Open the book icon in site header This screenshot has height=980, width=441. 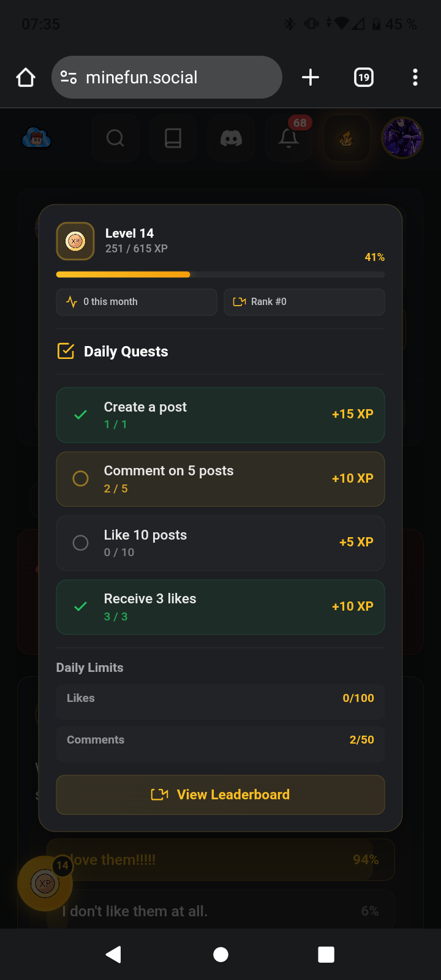tap(173, 138)
